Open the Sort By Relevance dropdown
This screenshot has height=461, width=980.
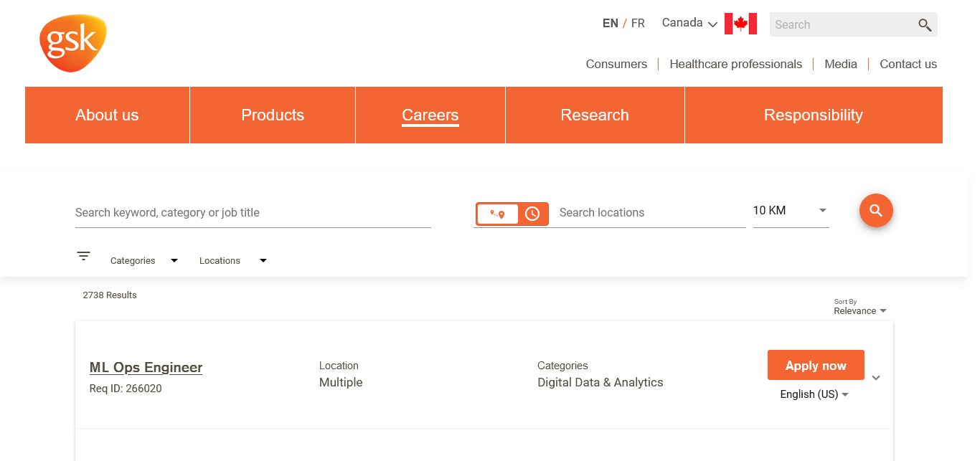[859, 310]
